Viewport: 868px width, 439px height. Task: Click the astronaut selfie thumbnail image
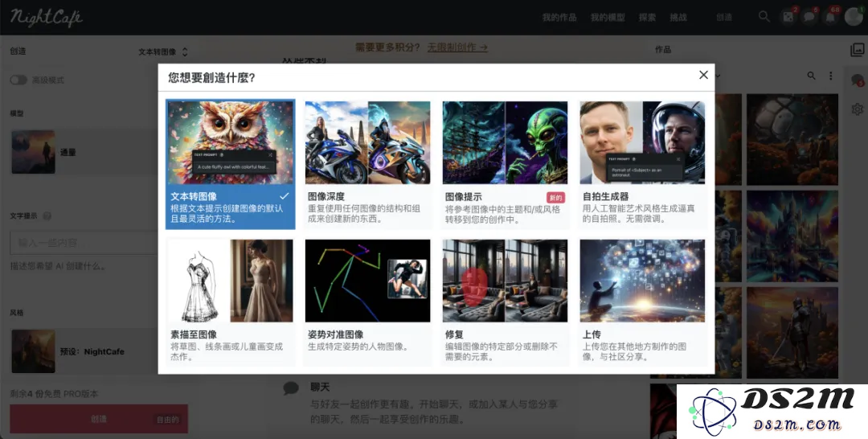[642, 142]
